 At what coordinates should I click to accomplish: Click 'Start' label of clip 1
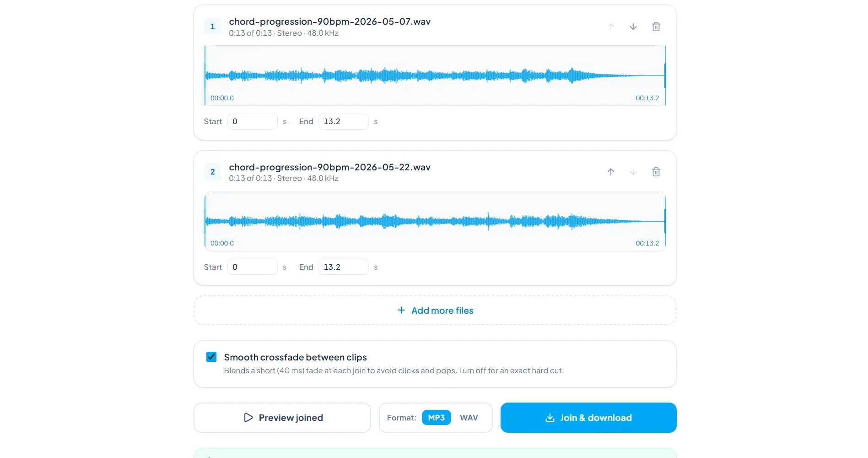click(x=213, y=121)
